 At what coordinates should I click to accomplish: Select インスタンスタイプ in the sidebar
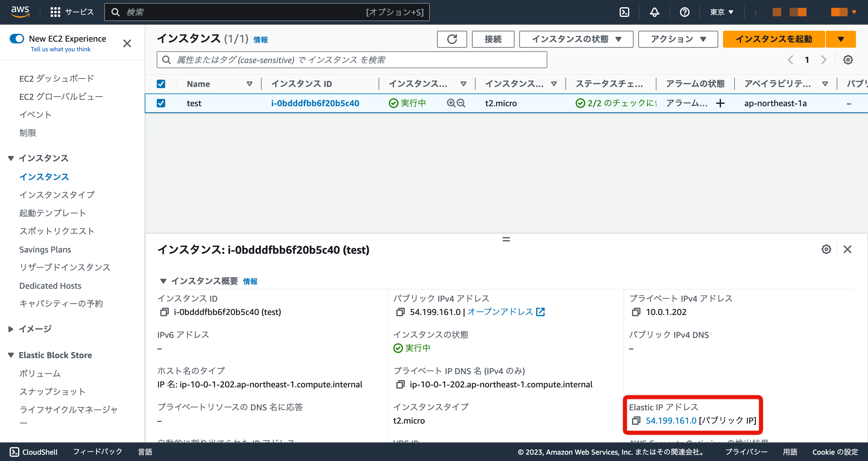[57, 195]
